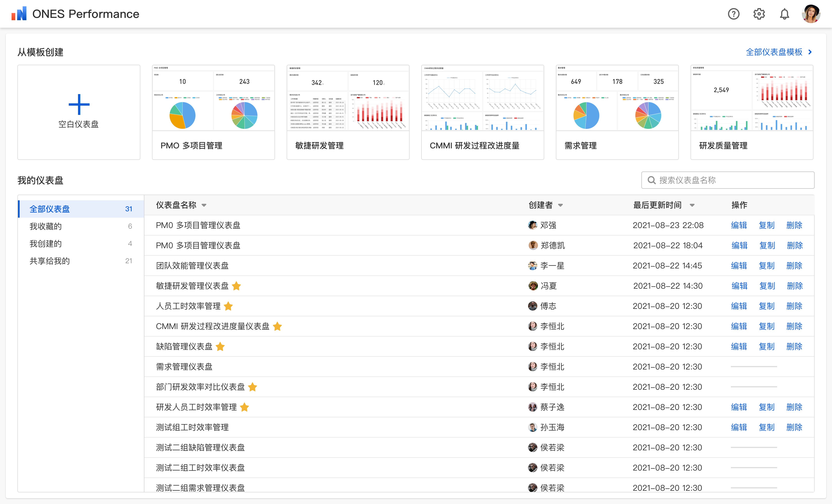
Task: Sort by 仪表盘名称 dropdown arrow
Action: (x=204, y=205)
